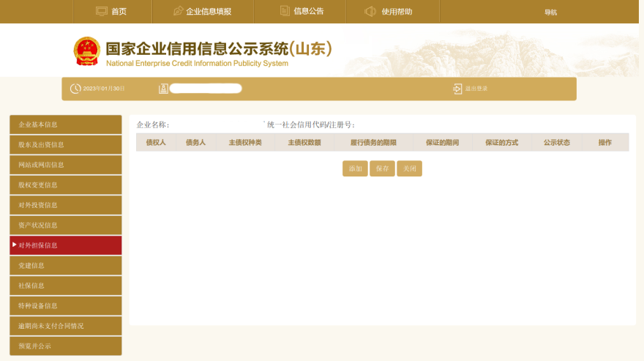Go to 网站或网店信息 section
Image resolution: width=644 pixels, height=361 pixels.
pyautogui.click(x=66, y=165)
